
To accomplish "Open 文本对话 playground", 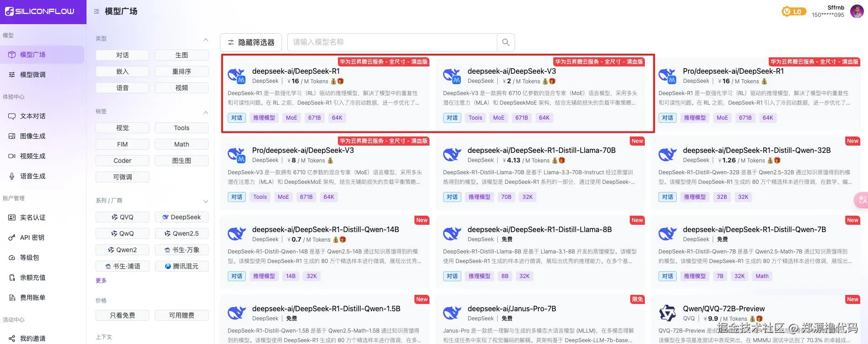I will (x=42, y=116).
